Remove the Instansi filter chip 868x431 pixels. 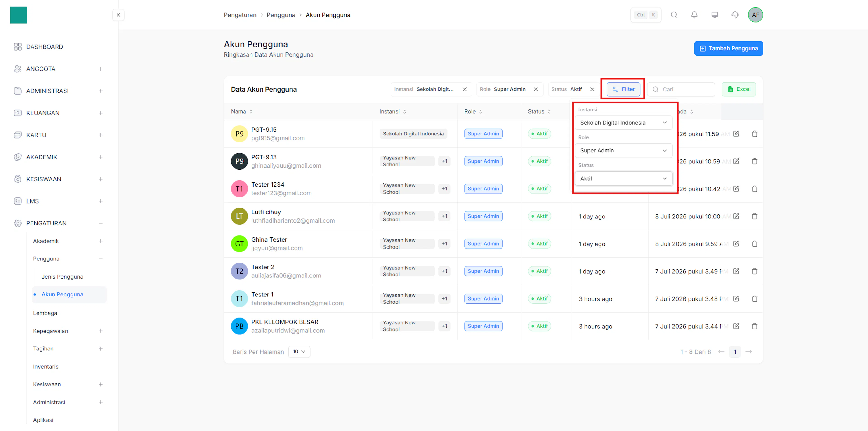tap(464, 89)
